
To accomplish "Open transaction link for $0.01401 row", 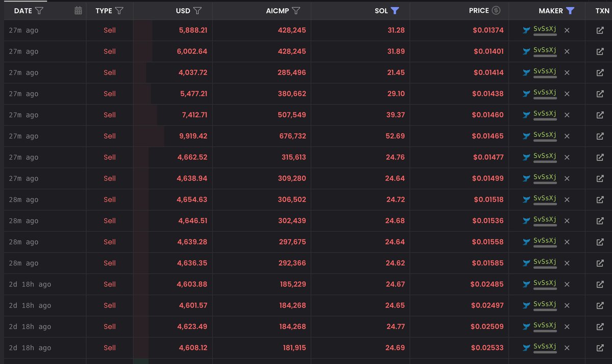I will pyautogui.click(x=600, y=51).
